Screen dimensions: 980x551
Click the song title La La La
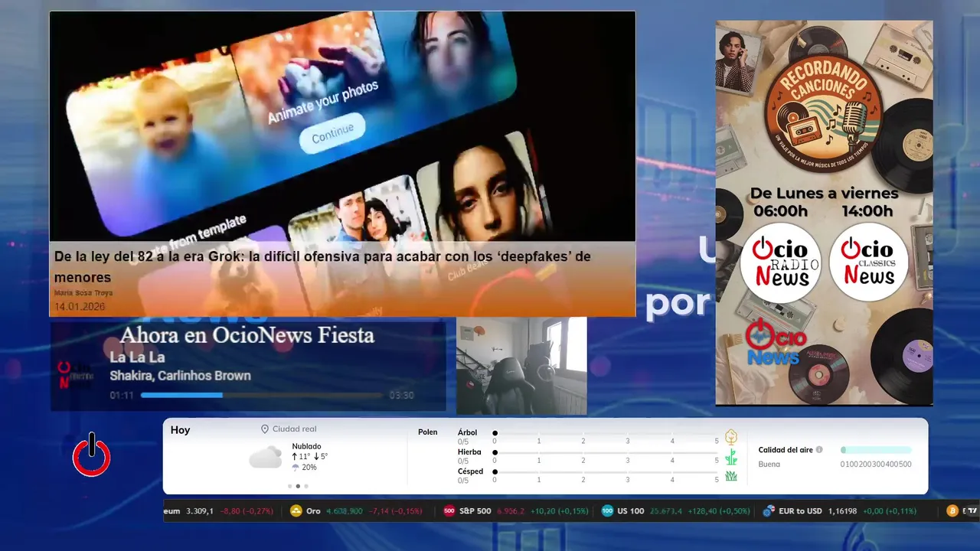pyautogui.click(x=137, y=357)
